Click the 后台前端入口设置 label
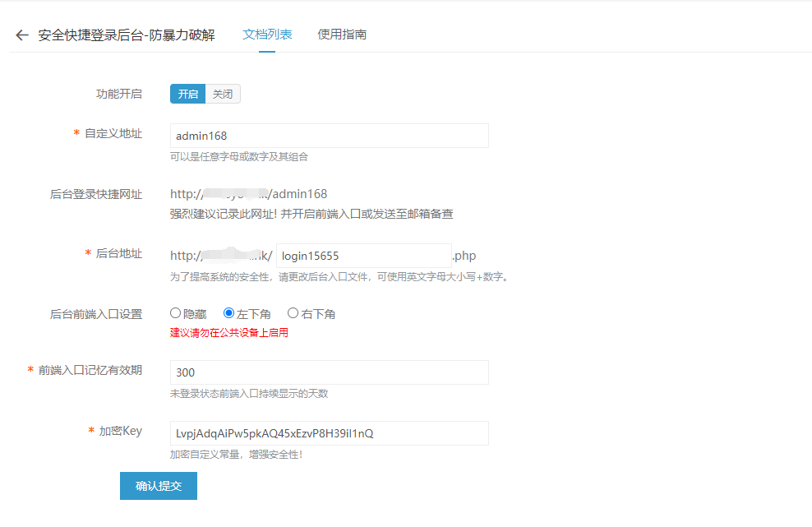This screenshot has width=812, height=527. tap(96, 314)
